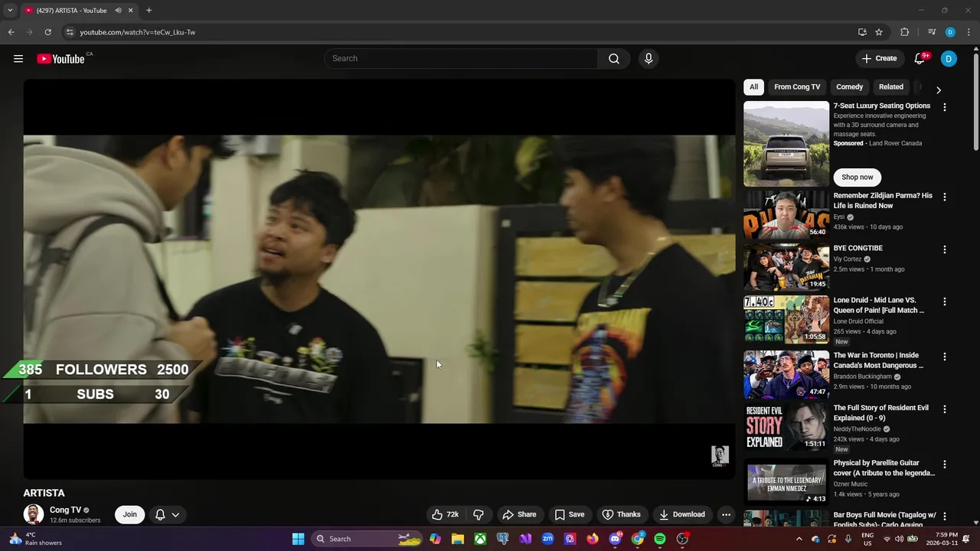
Task: Open the Cong TV channel name link
Action: click(x=65, y=510)
